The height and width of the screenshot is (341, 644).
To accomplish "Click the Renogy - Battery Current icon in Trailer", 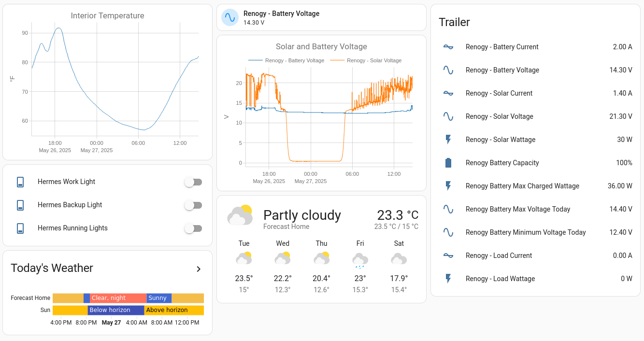I will coord(448,47).
